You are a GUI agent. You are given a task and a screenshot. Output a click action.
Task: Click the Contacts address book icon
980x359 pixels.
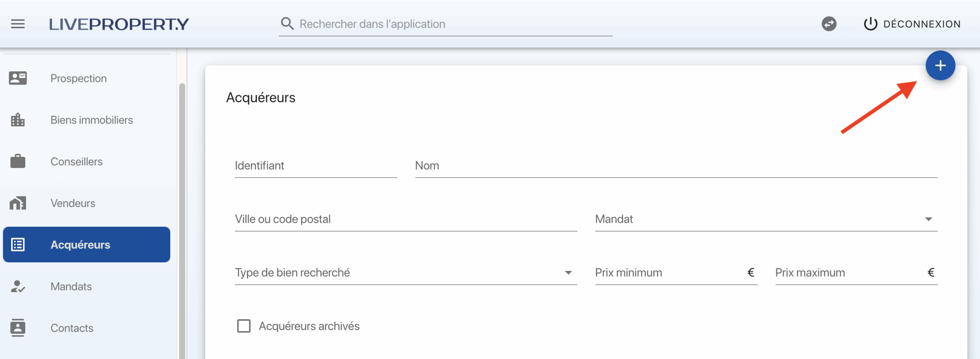tap(18, 328)
